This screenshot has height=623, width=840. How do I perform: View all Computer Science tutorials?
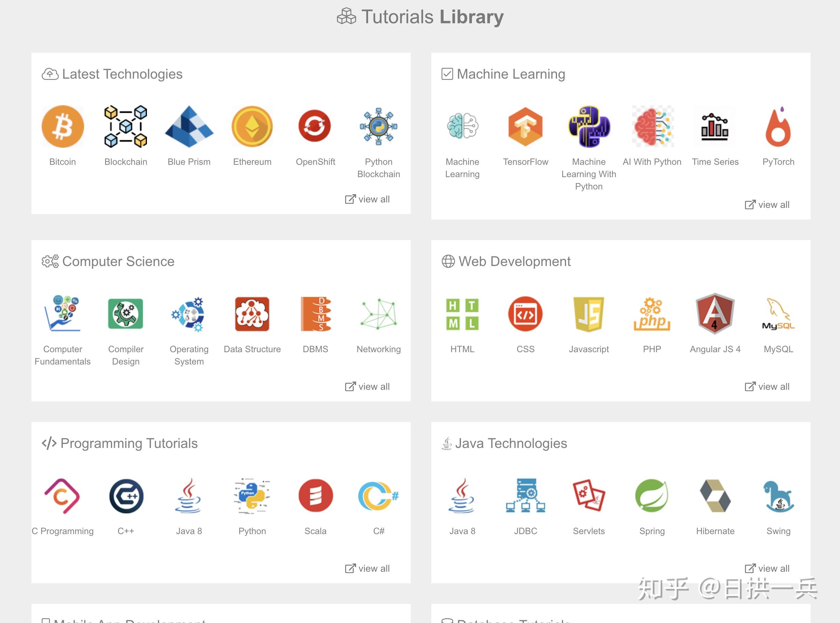367,386
